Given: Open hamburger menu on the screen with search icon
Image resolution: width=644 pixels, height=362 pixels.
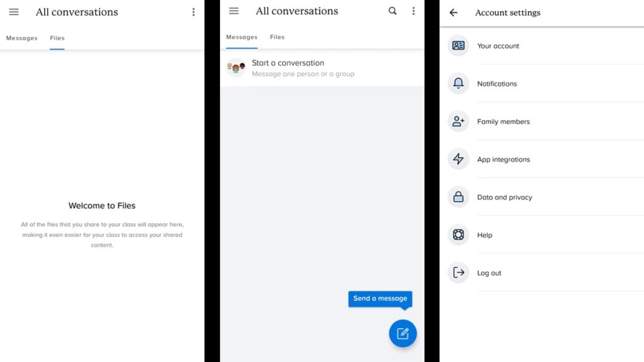Looking at the screenshot, I should [x=234, y=11].
